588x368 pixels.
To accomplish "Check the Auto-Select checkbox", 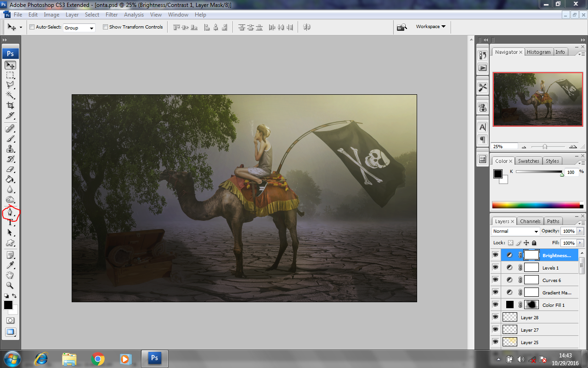I will 31,27.
